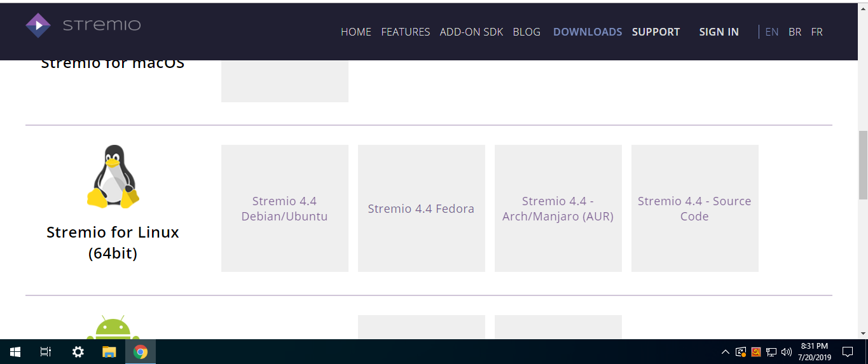Image resolution: width=868 pixels, height=364 pixels.
Task: Download Stremio 4.4 Debian/Ubuntu package
Action: point(285,208)
